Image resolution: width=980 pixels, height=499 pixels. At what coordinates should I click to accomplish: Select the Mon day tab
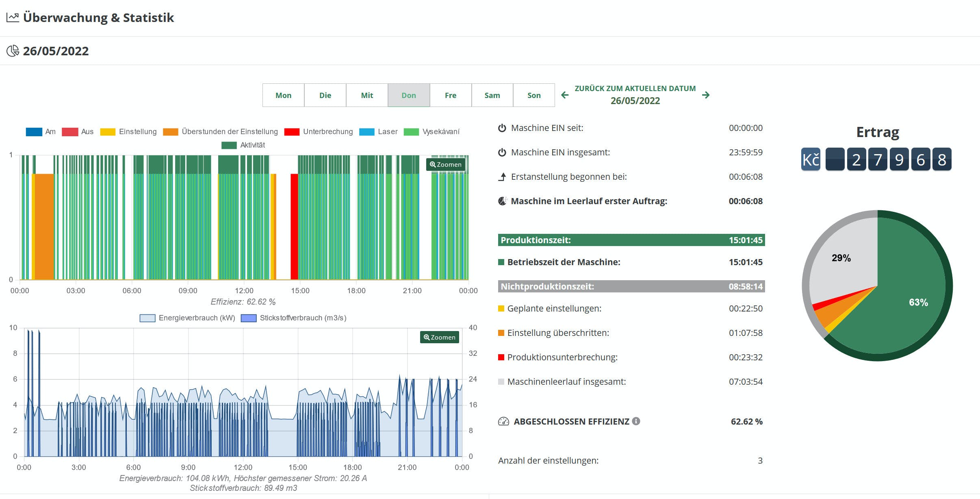point(283,95)
